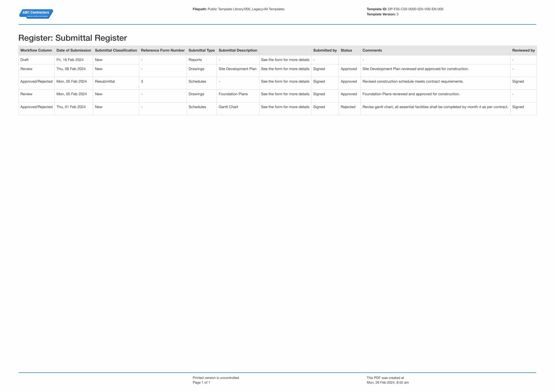Select the Approved status in the Review row
The width and height of the screenshot is (555, 392).
349,69
